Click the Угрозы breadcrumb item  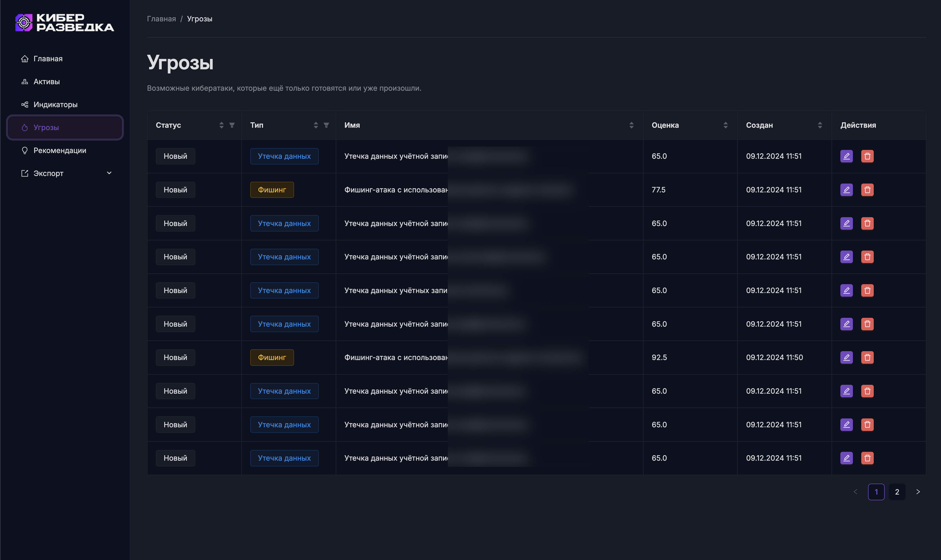tap(200, 19)
